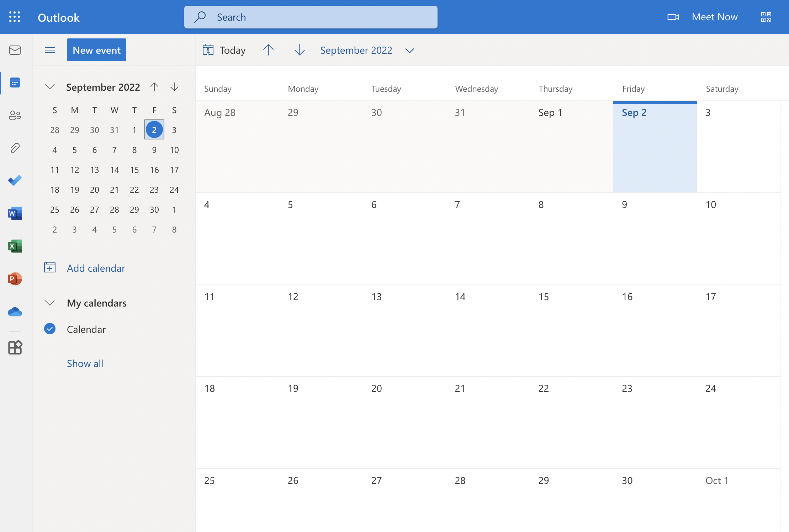The height and width of the screenshot is (532, 789).
Task: Open the To Do checkmark app
Action: [x=15, y=180]
